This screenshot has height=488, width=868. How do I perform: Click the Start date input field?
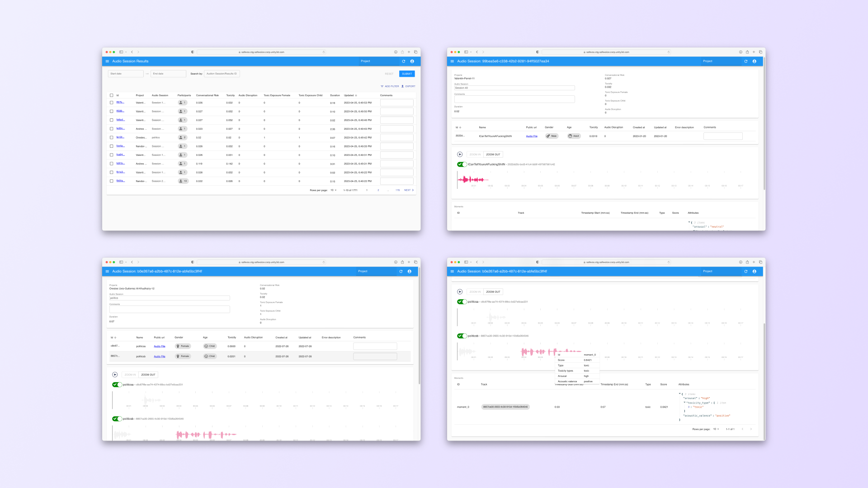point(126,74)
